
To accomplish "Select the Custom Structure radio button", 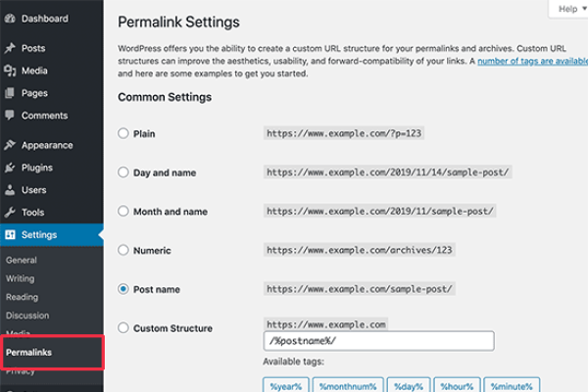I will (x=123, y=328).
